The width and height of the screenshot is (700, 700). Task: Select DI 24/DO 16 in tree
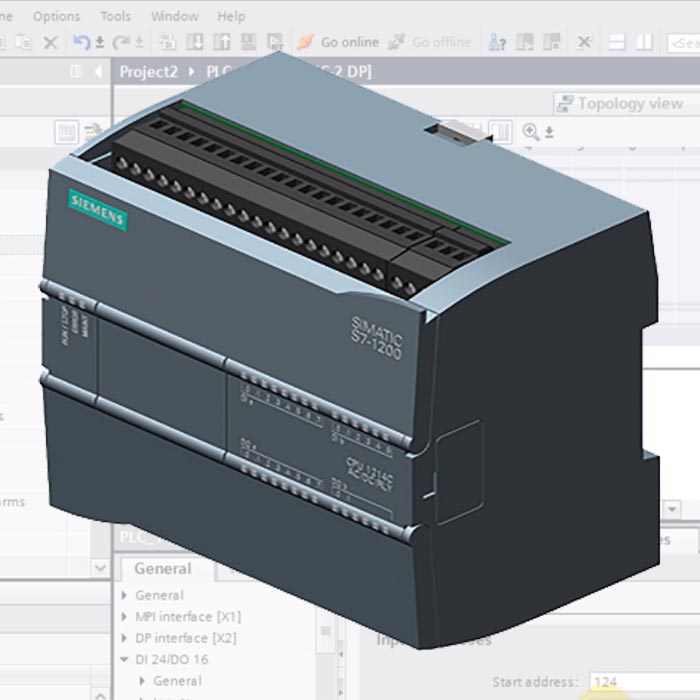[172, 659]
